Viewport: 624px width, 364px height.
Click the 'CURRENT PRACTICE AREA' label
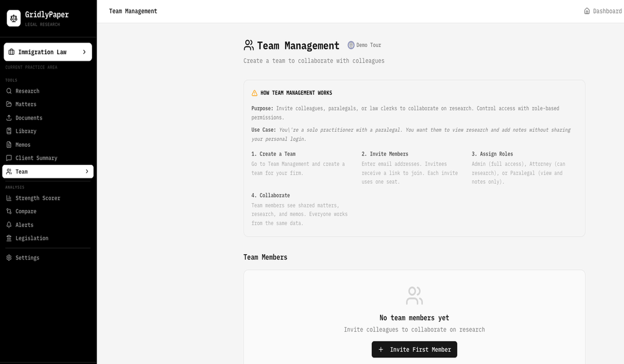[x=31, y=67]
